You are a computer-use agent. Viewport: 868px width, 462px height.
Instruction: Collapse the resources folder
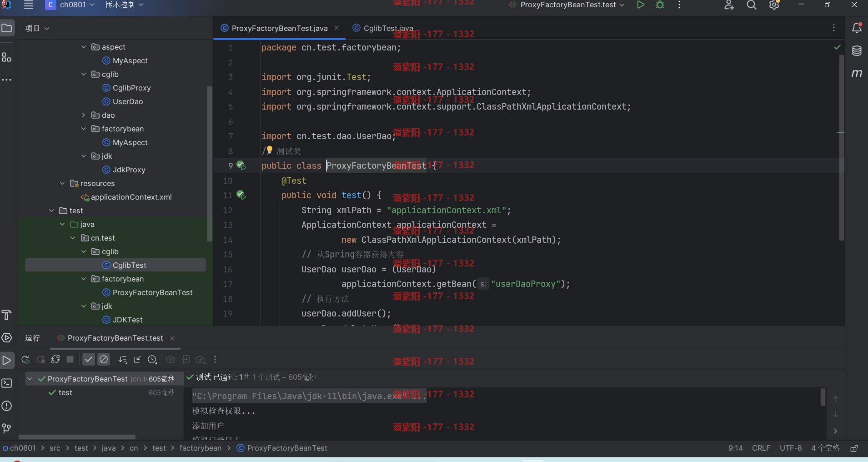62,183
